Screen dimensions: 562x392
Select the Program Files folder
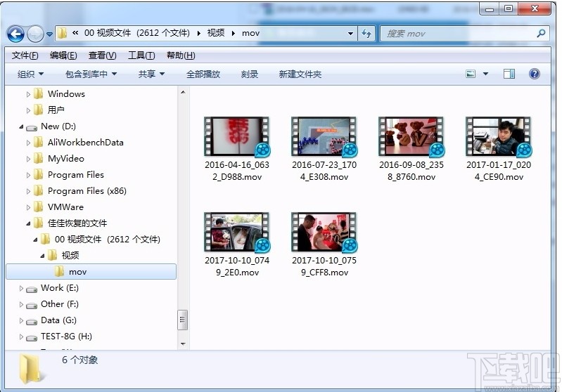click(76, 175)
